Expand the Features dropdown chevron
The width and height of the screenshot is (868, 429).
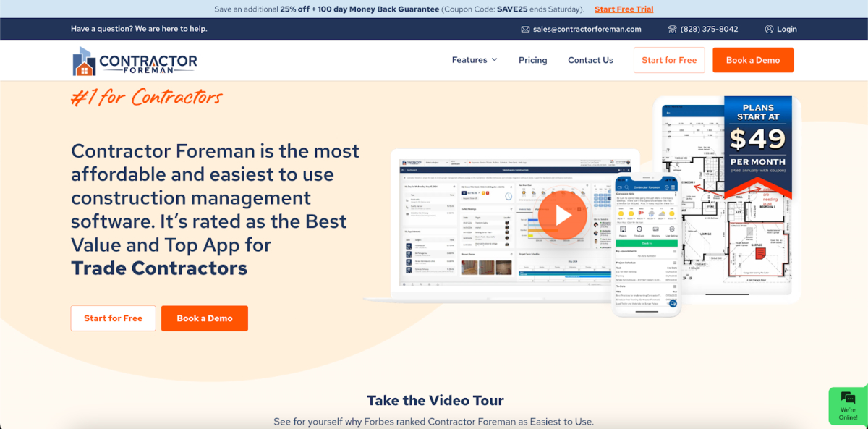click(495, 59)
